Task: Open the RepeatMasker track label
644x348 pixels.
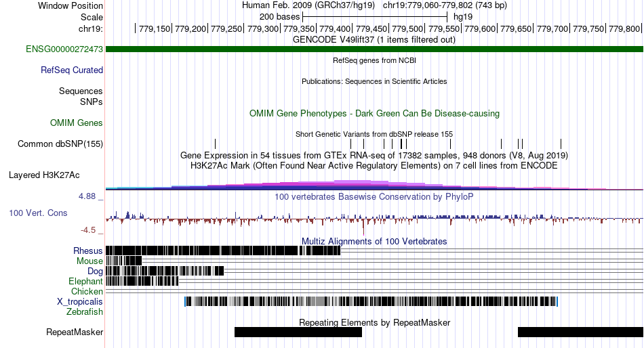Action: 75,332
